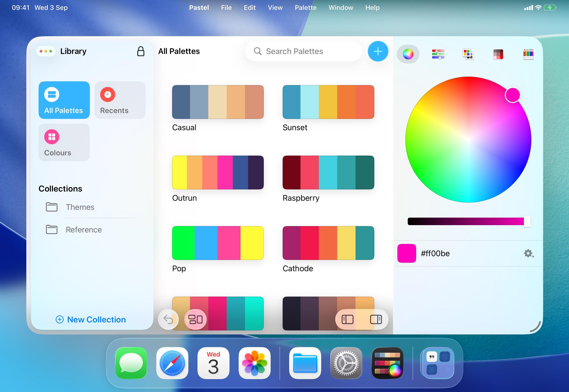Screen dimensions: 569x392
Task: Click the clock showing 09:41
Action: tap(21, 8)
